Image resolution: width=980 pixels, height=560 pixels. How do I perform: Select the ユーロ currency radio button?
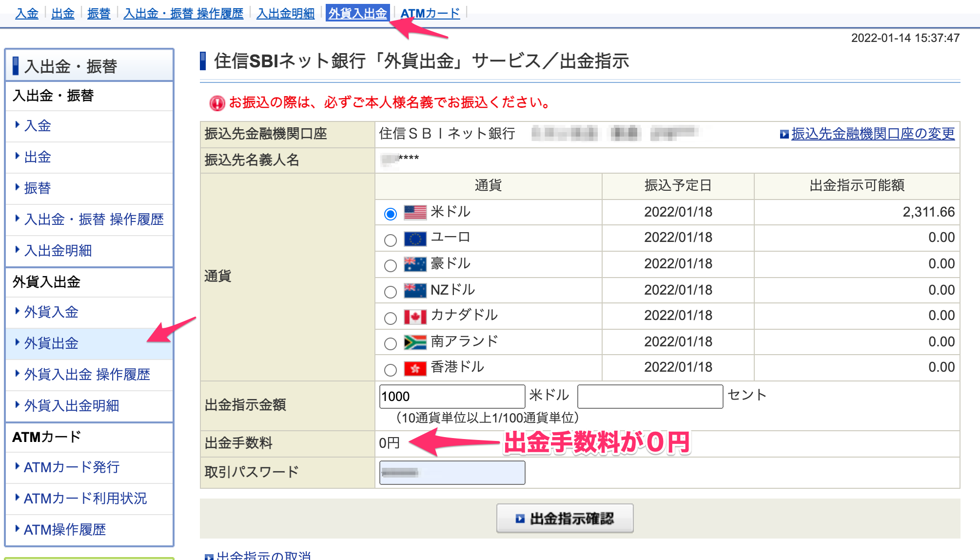(x=391, y=240)
